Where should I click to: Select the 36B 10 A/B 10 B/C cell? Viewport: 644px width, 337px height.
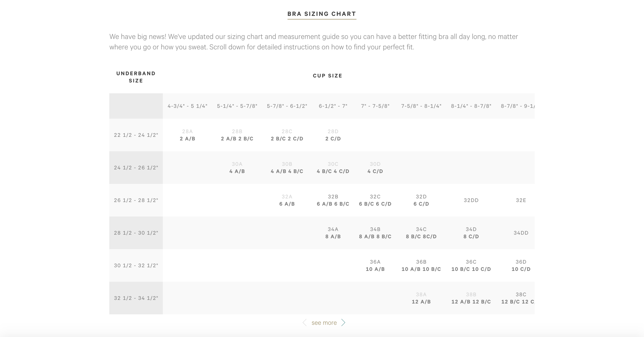point(421,265)
